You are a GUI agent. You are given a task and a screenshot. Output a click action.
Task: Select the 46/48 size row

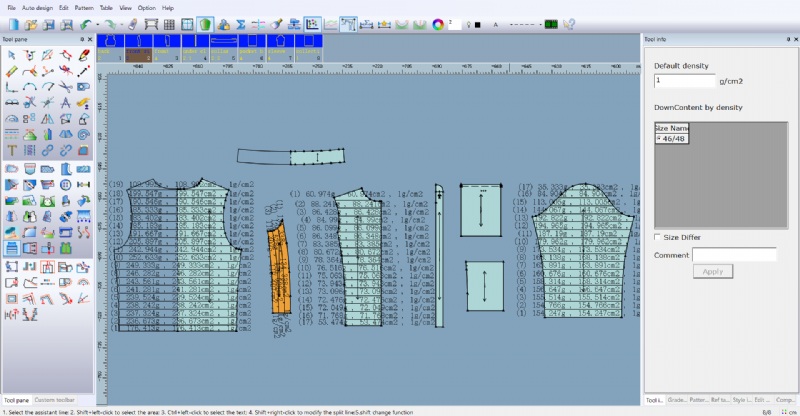click(x=671, y=139)
